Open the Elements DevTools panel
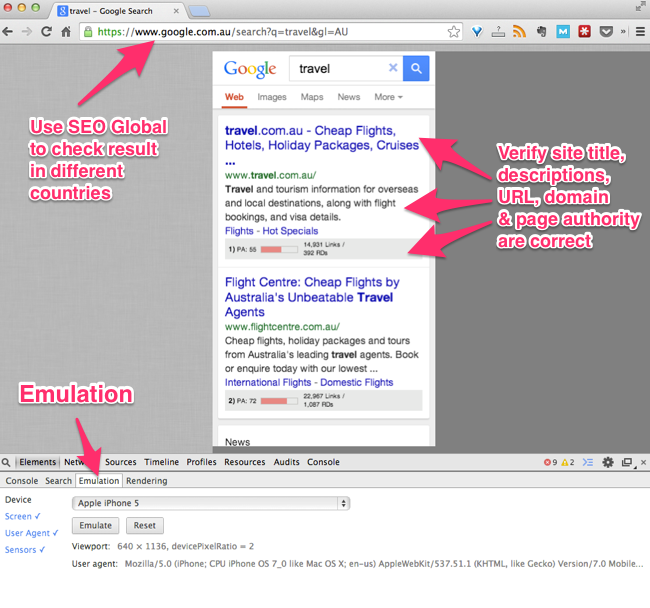The image size is (650, 608). pos(37,462)
